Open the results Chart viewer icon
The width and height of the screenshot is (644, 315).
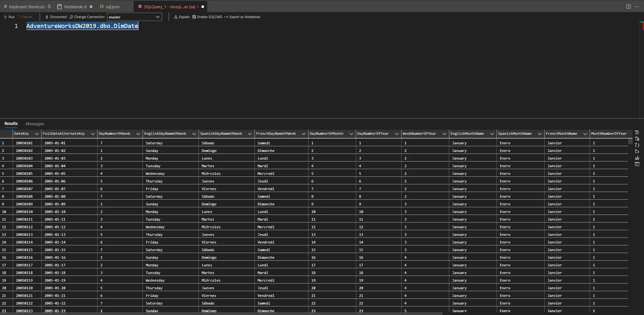pos(637,158)
